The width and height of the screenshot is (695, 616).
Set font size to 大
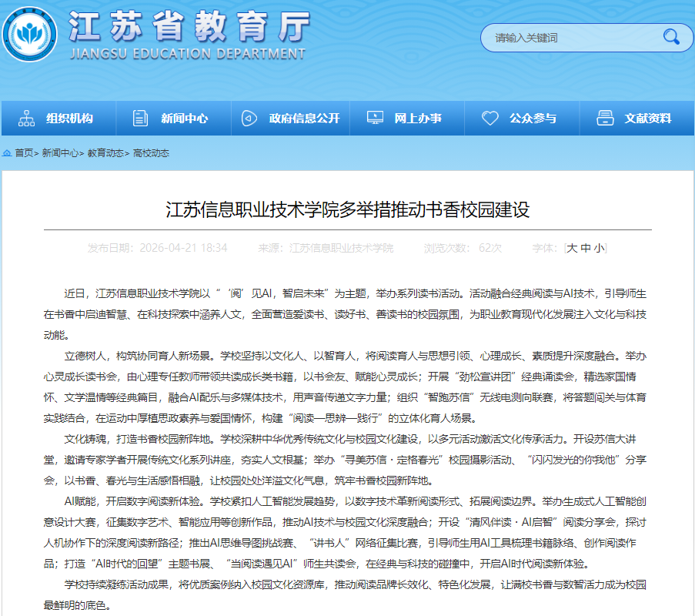[x=572, y=248]
